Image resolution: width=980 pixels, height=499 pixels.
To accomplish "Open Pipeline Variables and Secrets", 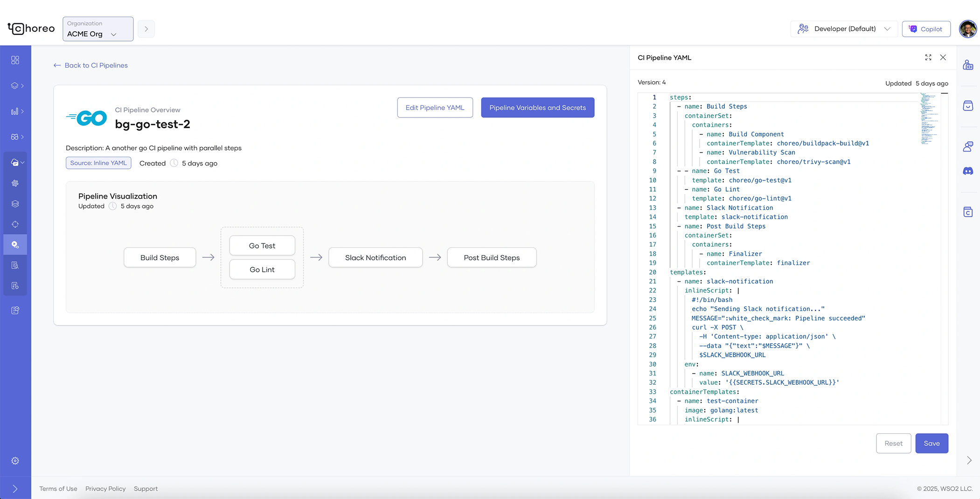I will click(x=537, y=107).
